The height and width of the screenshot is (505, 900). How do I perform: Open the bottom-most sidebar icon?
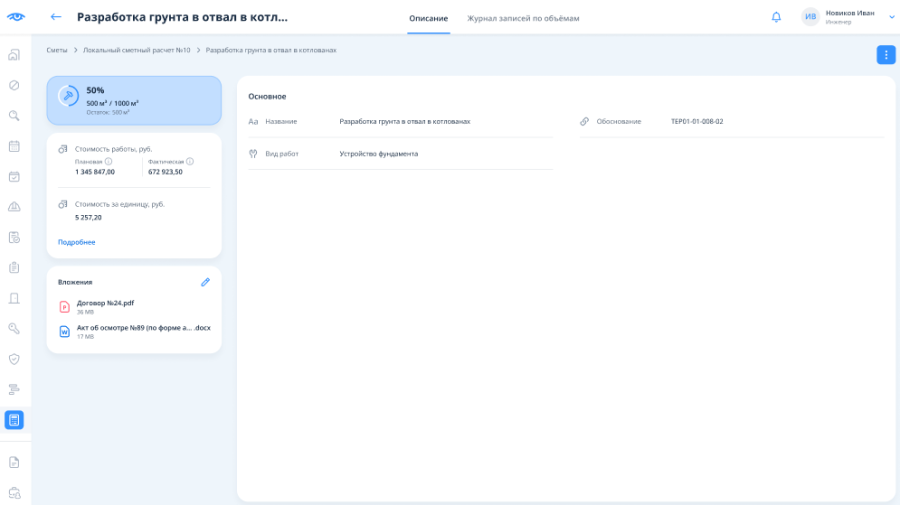click(14, 492)
